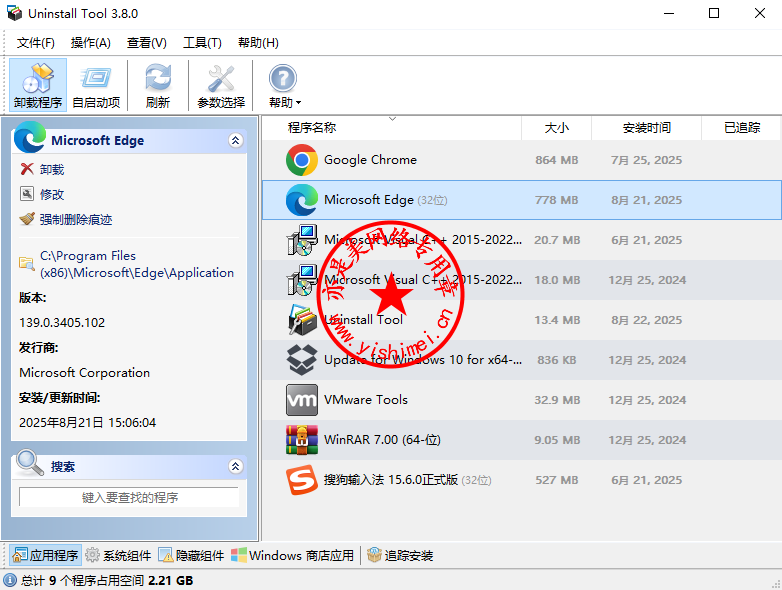The image size is (782, 590).
Task: Select the Microsoft Edge icon in list
Action: [x=302, y=200]
